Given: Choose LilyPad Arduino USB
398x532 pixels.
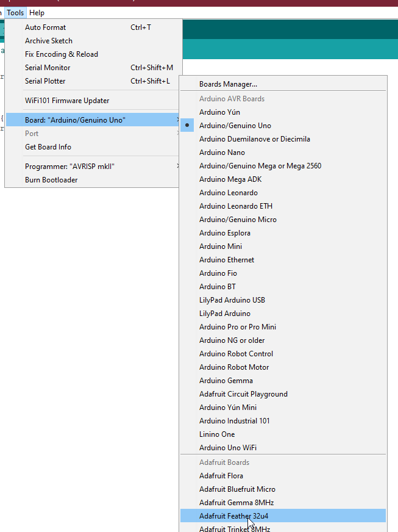Looking at the screenshot, I should (283, 300).
